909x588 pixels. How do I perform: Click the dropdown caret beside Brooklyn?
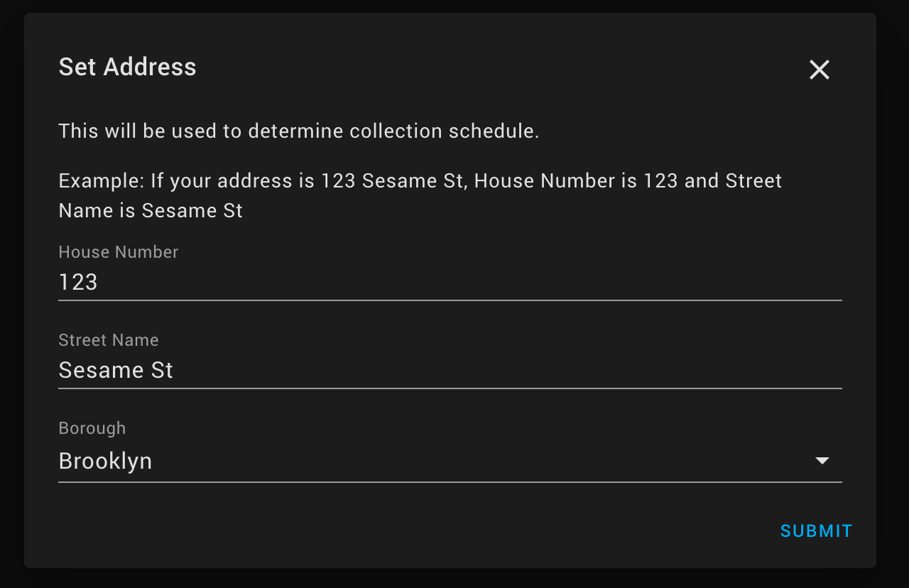tap(822, 460)
